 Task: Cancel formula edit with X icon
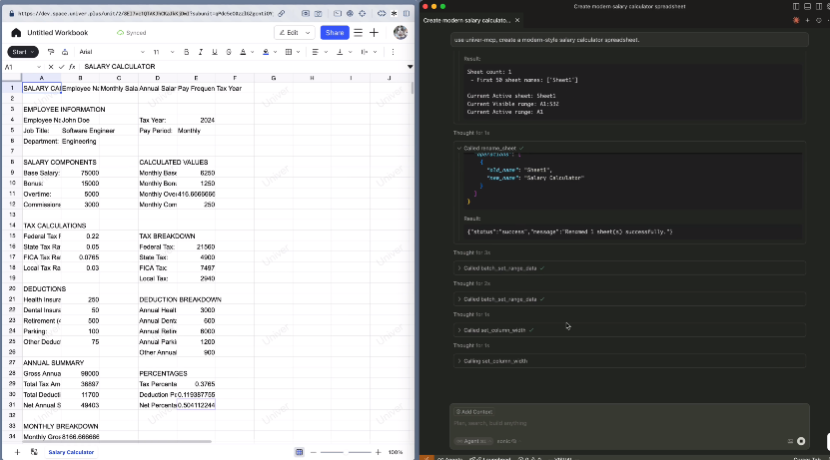coord(51,67)
